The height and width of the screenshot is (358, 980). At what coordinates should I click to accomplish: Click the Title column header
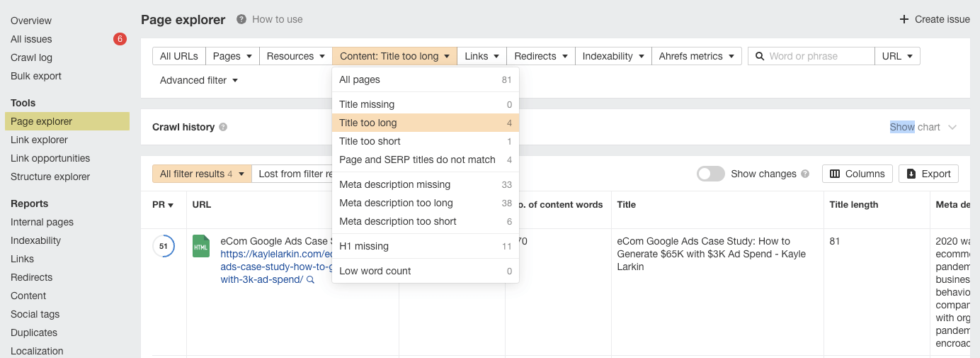[x=626, y=204]
